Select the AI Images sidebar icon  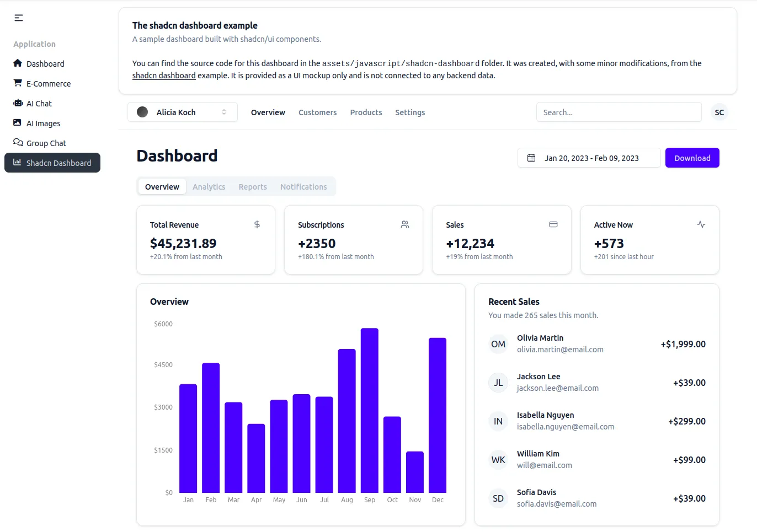(17, 123)
